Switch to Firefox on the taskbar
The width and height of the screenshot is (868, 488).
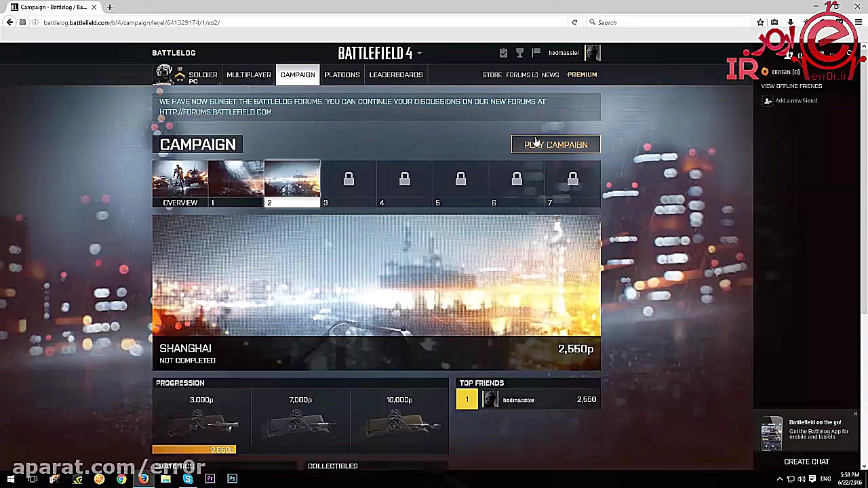pyautogui.click(x=144, y=479)
